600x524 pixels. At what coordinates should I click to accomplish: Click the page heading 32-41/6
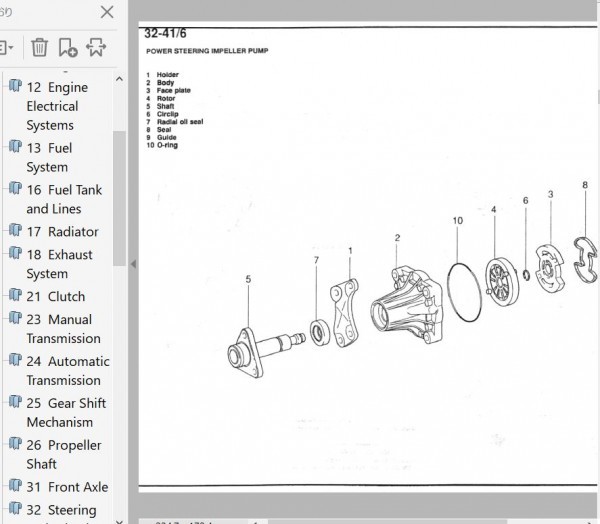[165, 34]
